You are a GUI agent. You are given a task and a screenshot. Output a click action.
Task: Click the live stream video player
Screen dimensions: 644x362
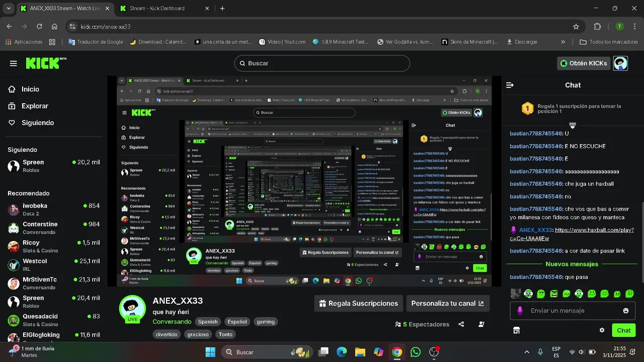pyautogui.click(x=304, y=181)
